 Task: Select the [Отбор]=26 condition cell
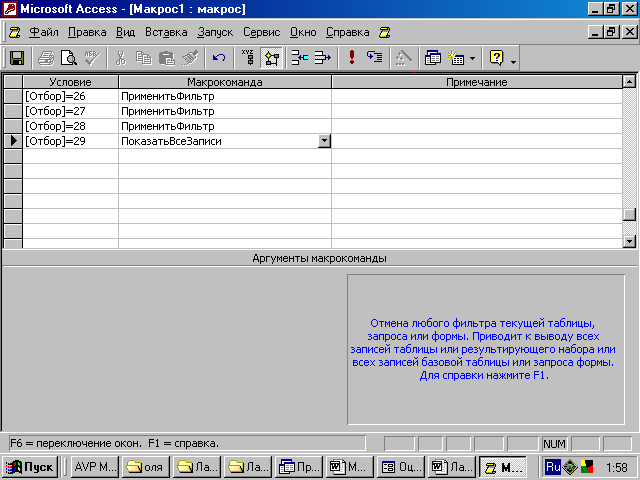coord(71,96)
